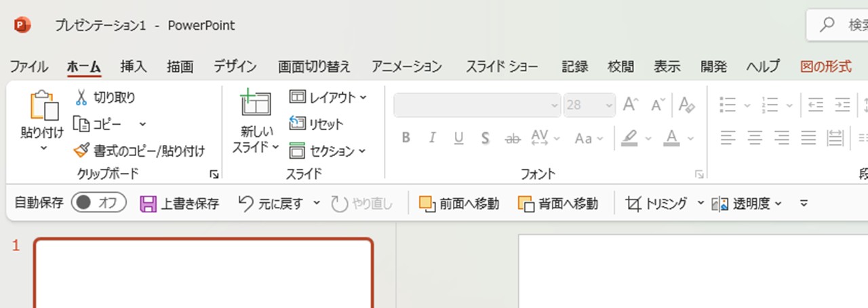The image size is (868, 308).
Task: Undo with 元に戻す button
Action: 271,203
